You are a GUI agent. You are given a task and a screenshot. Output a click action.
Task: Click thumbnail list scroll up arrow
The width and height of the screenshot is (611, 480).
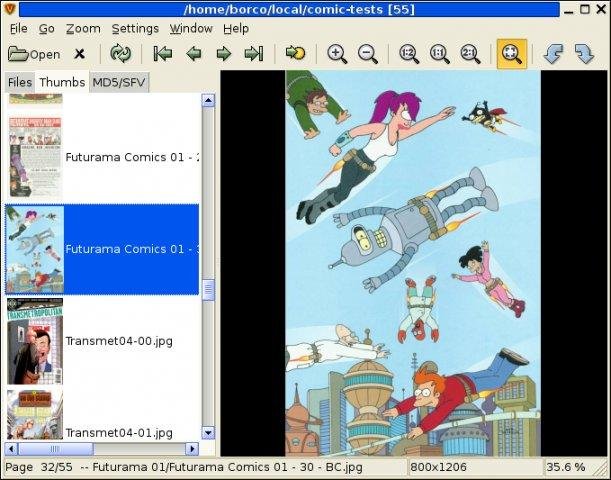point(208,101)
